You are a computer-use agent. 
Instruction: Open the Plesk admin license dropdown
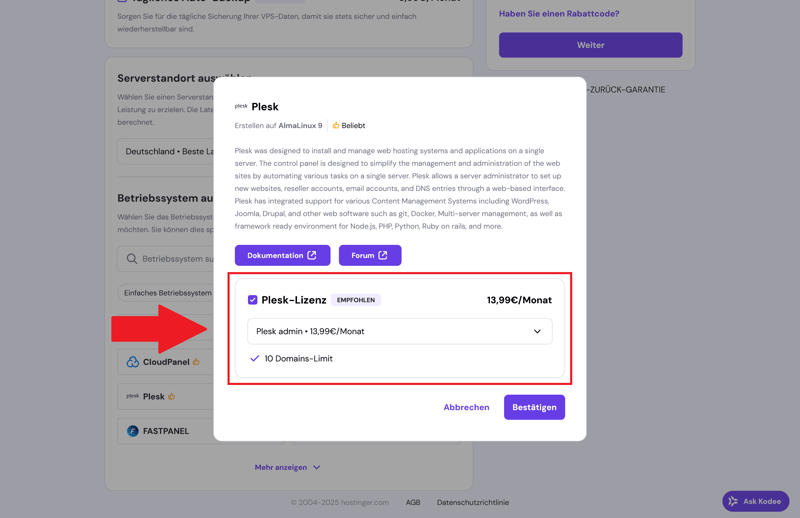pyautogui.click(x=399, y=331)
